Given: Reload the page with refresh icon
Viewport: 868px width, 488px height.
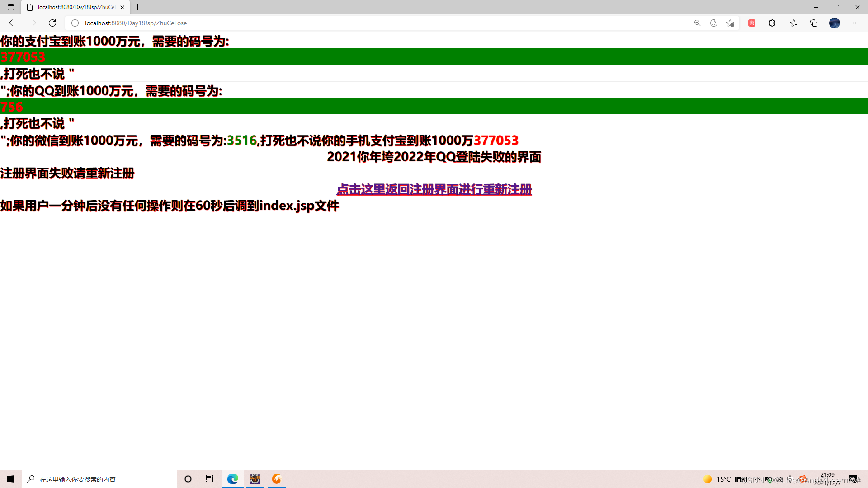Looking at the screenshot, I should pyautogui.click(x=52, y=23).
